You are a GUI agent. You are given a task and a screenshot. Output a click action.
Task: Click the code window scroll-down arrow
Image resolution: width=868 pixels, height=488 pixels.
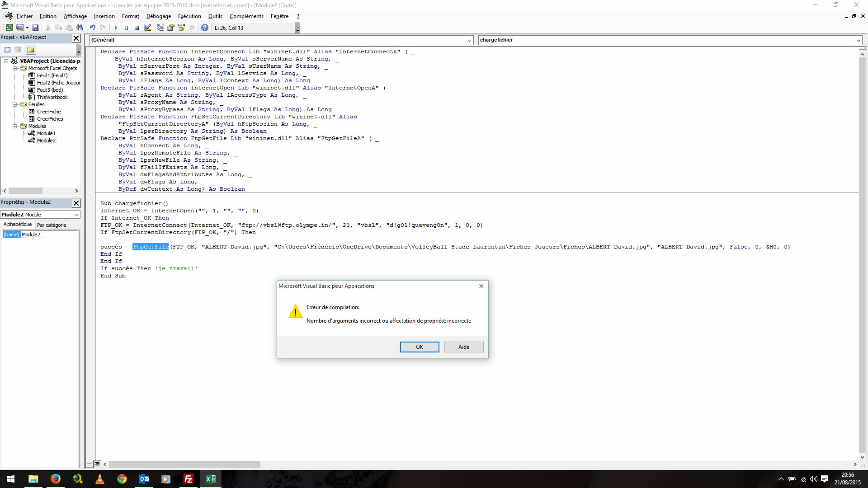pos(862,457)
